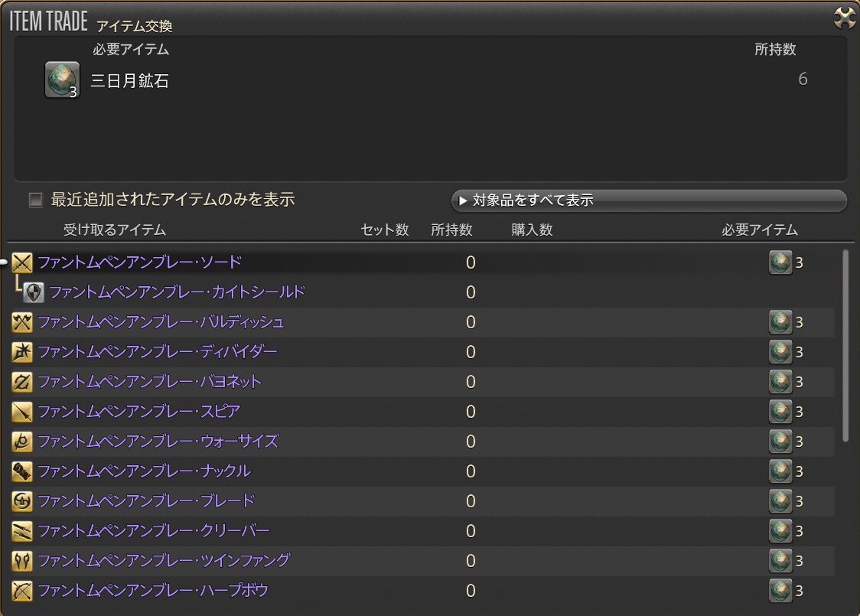This screenshot has width=860, height=616.
Task: Toggle 最近追加されたアイテムのみを表示 checkbox
Action: [x=36, y=200]
